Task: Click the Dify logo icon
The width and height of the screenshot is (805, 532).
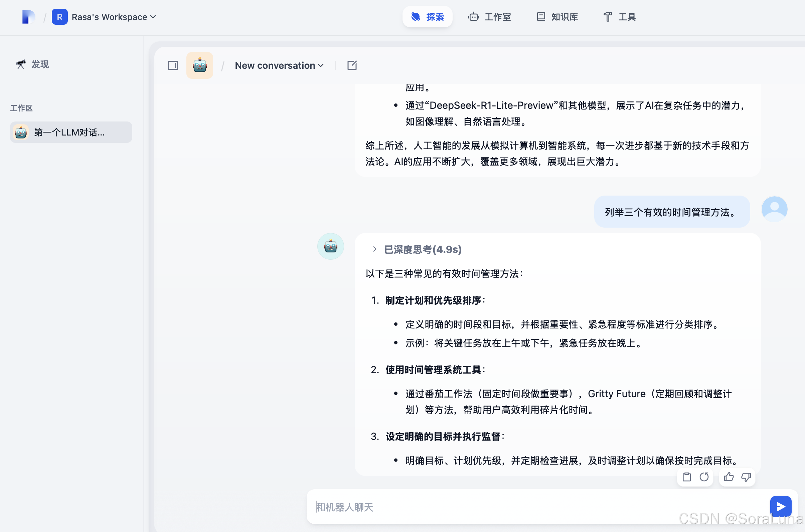Action: (x=28, y=17)
